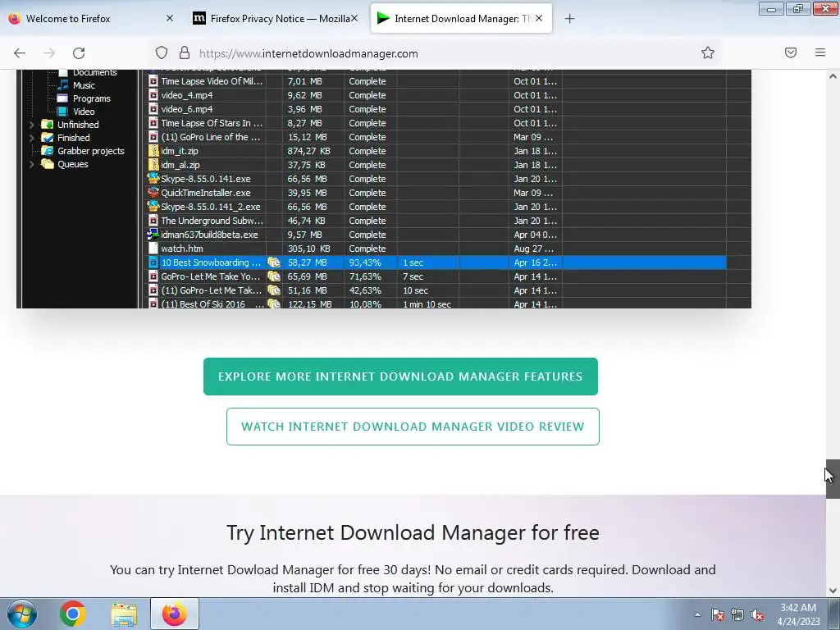Viewport: 840px width, 630px height.
Task: Click the video_6.mp4 row
Action: (436, 109)
